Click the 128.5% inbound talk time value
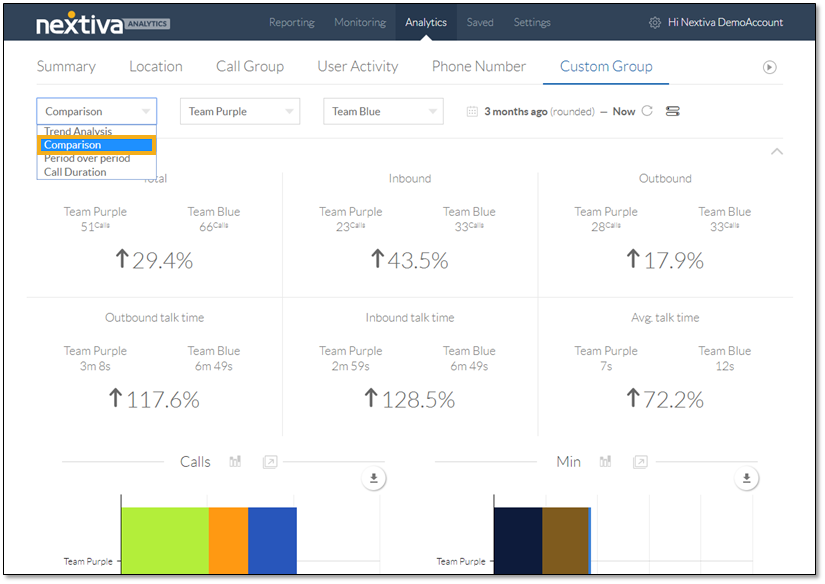This screenshot has width=825, height=584. 410,399
